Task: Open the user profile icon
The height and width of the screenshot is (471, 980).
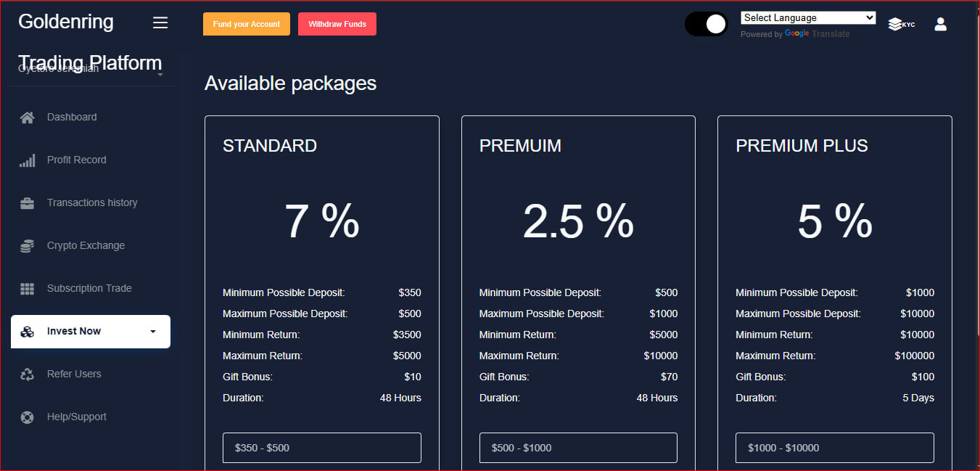Action: pos(940,24)
